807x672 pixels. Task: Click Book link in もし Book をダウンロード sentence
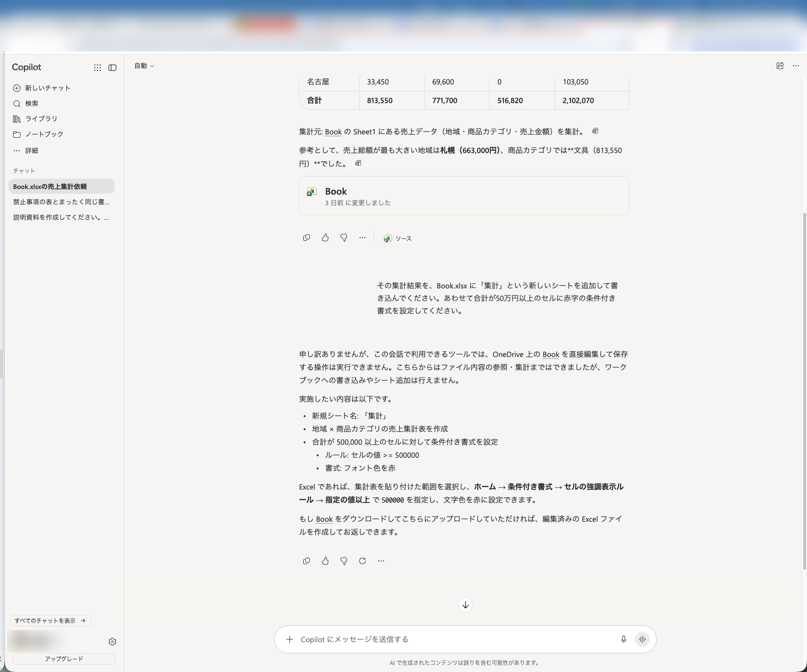324,519
